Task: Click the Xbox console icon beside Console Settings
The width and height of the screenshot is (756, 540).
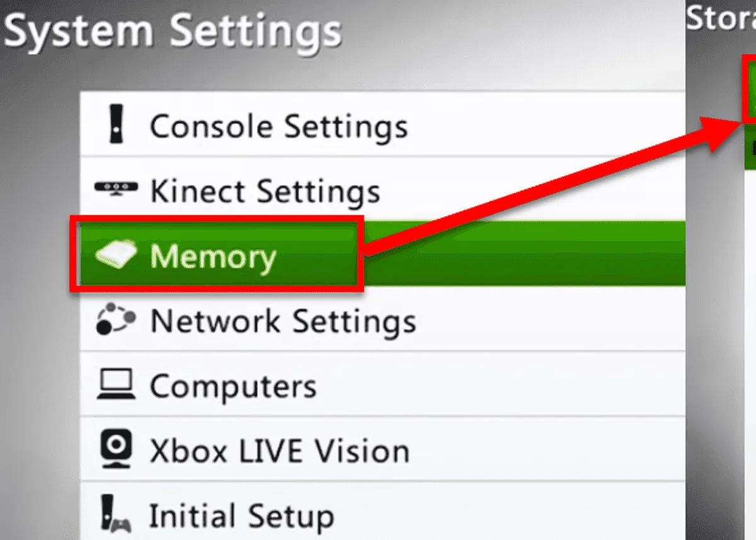Action: point(115,125)
